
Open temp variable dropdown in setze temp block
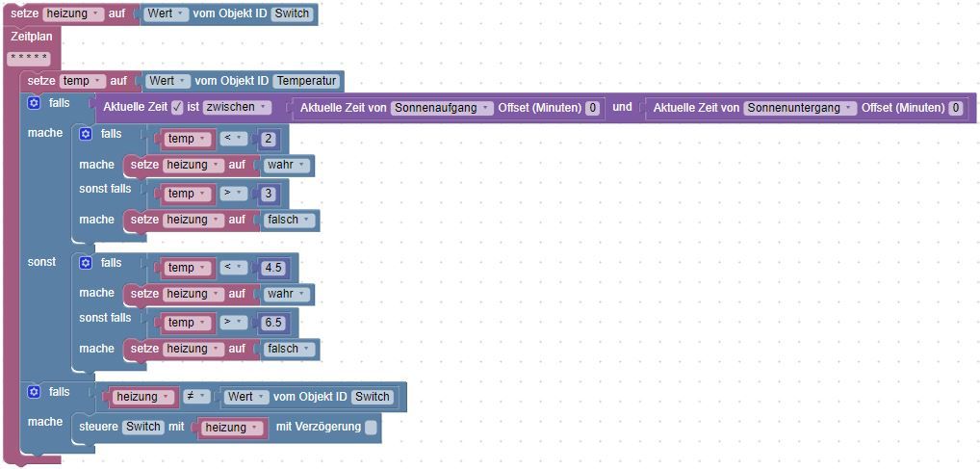pyautogui.click(x=83, y=81)
